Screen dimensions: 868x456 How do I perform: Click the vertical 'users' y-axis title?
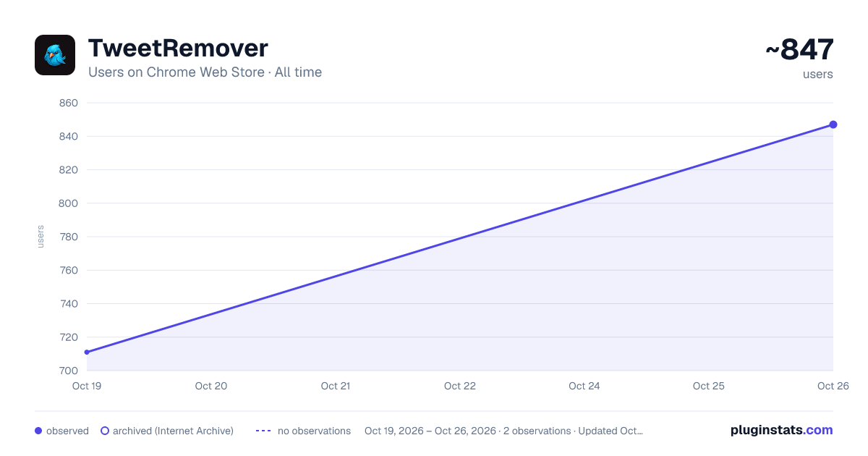point(41,237)
